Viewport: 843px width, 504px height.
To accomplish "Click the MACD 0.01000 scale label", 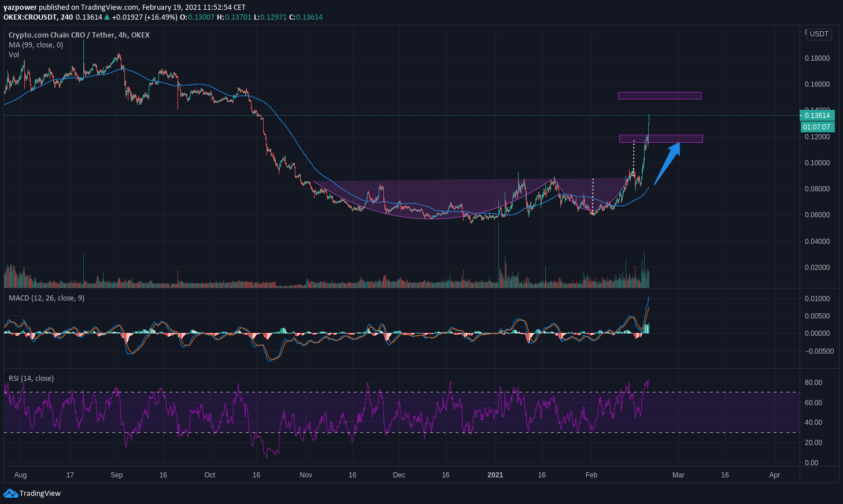I will [x=817, y=298].
